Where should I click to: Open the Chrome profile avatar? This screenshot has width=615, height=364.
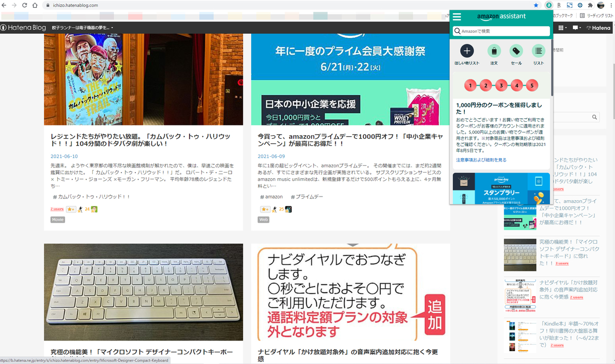[601, 5]
